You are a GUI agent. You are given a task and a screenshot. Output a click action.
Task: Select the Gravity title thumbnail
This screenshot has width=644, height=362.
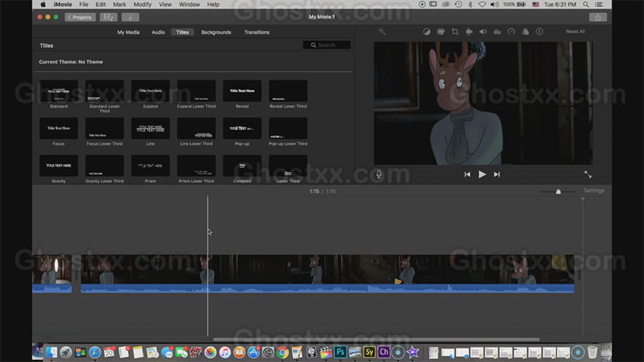(59, 165)
